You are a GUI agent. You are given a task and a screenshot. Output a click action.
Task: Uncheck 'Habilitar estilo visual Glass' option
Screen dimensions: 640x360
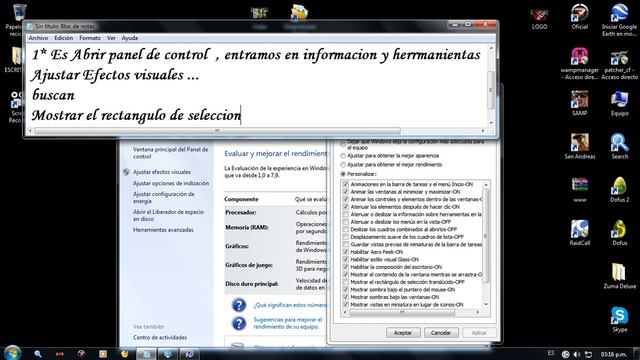346,260
